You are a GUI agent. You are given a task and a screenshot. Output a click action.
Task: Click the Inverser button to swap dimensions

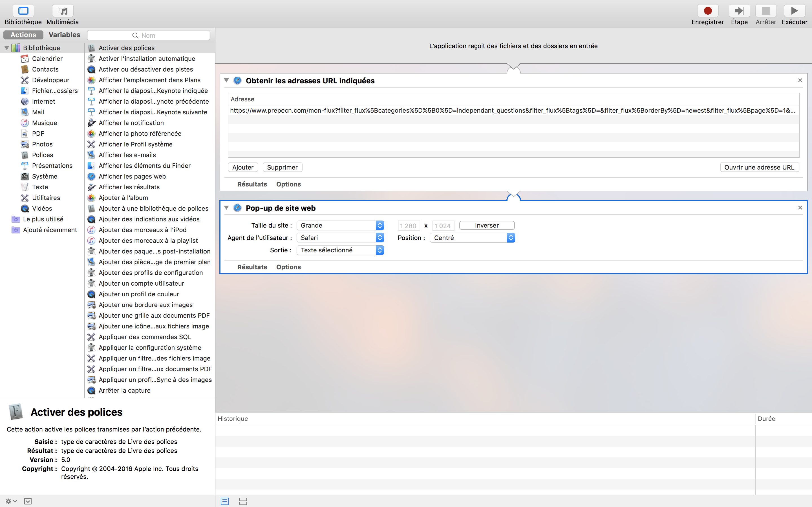click(x=487, y=225)
